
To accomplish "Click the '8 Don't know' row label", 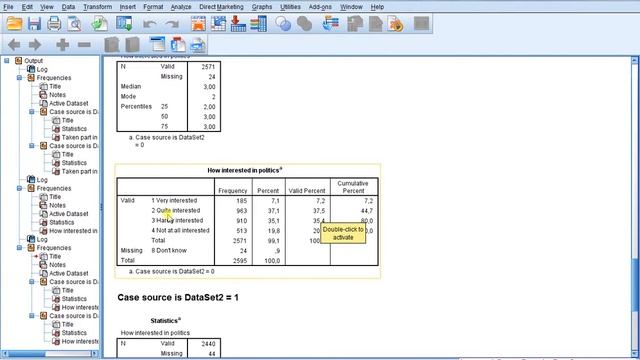I will pyautogui.click(x=169, y=250).
